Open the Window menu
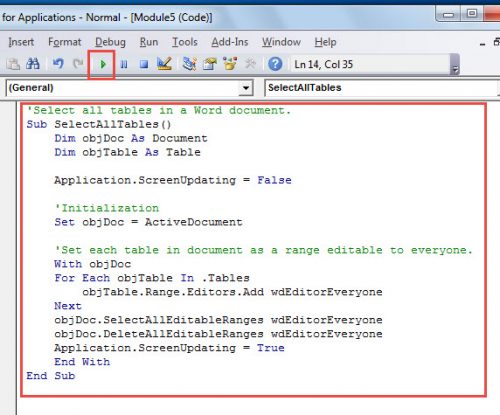This screenshot has width=500, height=415. click(x=281, y=42)
